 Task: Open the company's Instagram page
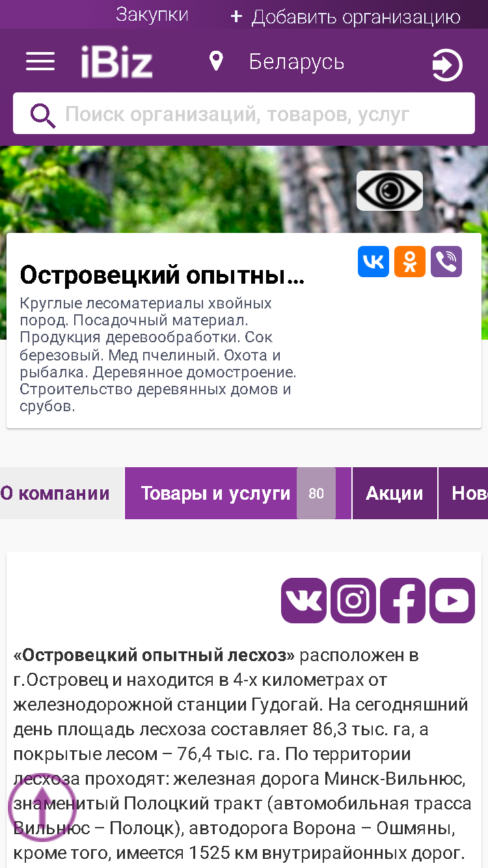[x=353, y=601]
